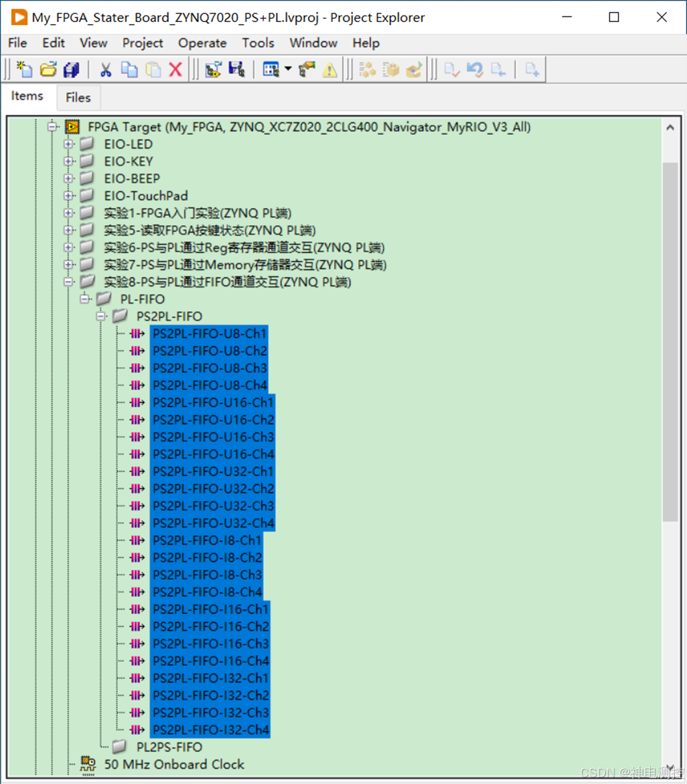687x784 pixels.
Task: Click the Save All toolbar icon
Action: (71, 69)
